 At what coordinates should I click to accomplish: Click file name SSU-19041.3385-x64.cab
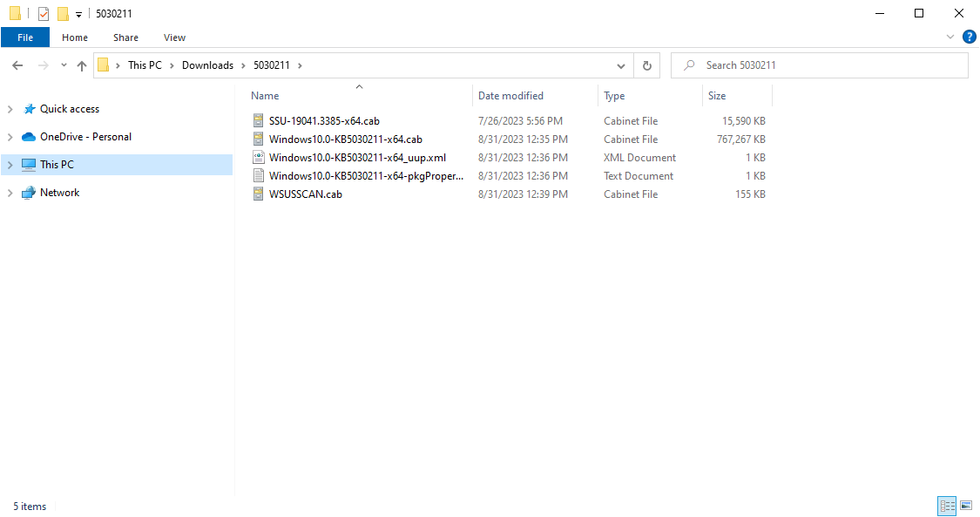[324, 120]
